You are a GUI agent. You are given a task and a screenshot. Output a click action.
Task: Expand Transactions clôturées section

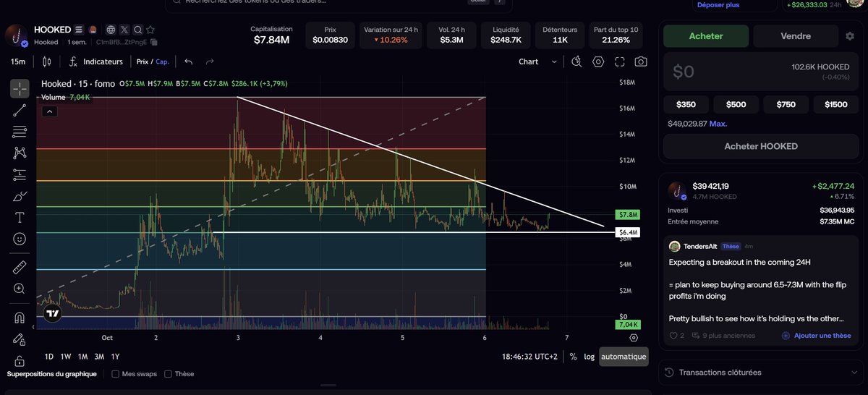click(x=762, y=373)
